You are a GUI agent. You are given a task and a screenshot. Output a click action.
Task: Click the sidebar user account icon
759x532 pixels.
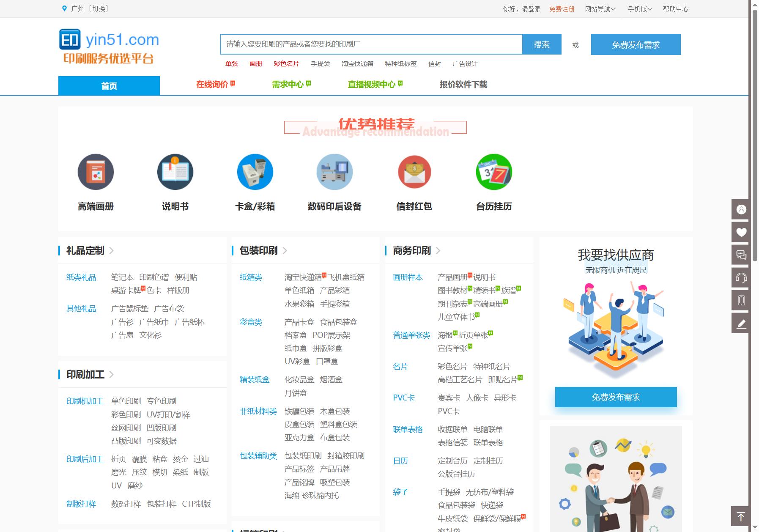pos(741,209)
